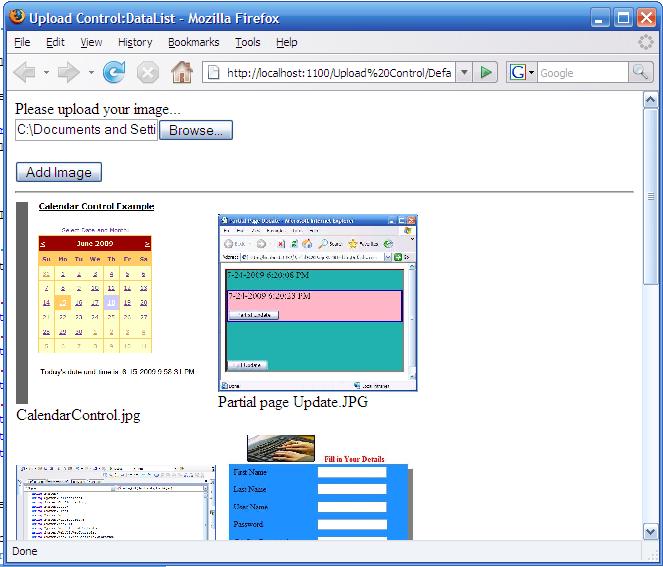Click the page icon in address bar
Screen dimensions: 663x567
(x=214, y=73)
